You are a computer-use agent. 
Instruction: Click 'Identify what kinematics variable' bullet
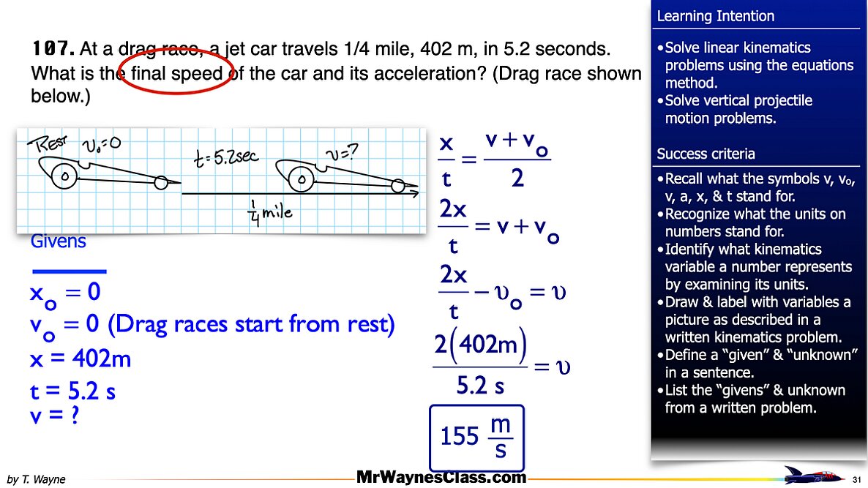click(x=754, y=267)
